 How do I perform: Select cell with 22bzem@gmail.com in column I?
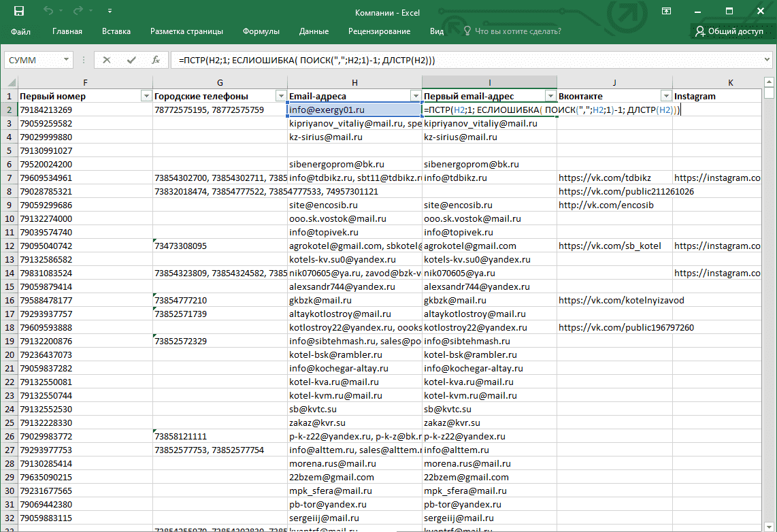click(490, 477)
